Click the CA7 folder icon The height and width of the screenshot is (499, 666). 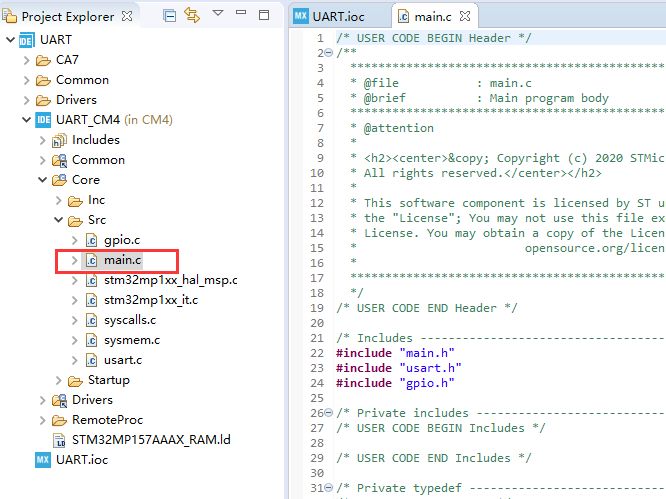(x=43, y=61)
